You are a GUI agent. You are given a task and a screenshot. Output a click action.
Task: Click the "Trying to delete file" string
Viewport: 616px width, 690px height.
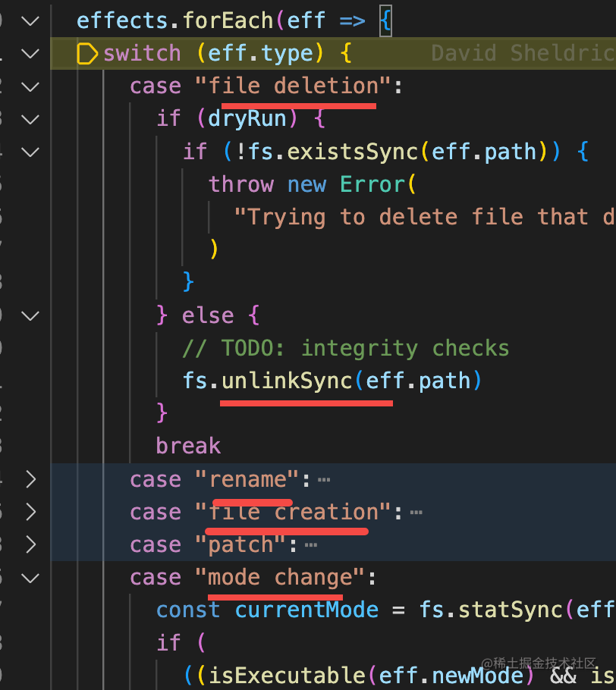[424, 218]
